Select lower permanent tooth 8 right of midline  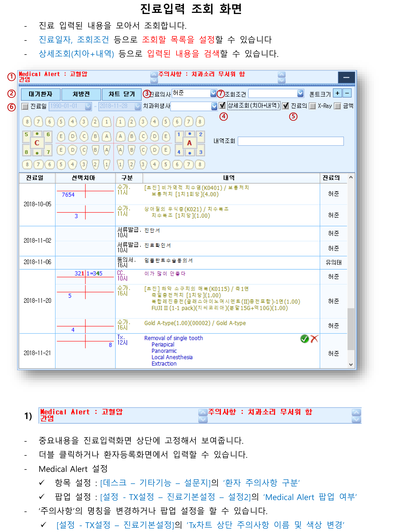pos(200,164)
